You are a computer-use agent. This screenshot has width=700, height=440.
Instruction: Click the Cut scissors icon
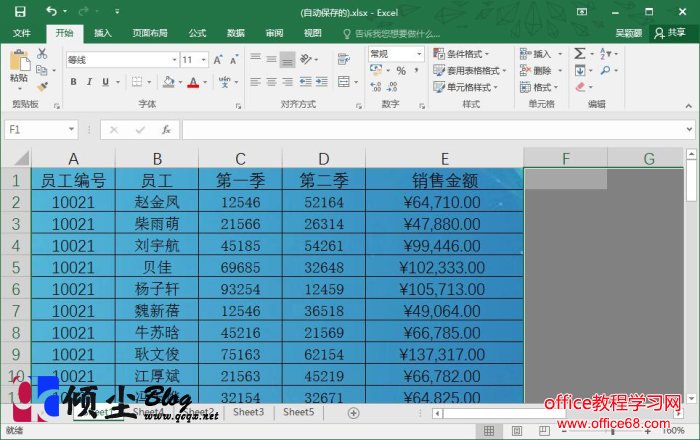pyautogui.click(x=42, y=54)
